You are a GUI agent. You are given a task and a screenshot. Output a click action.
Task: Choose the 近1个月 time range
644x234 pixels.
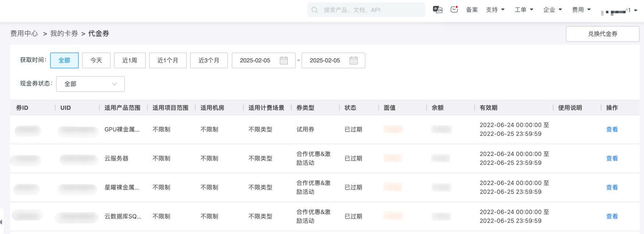point(168,60)
